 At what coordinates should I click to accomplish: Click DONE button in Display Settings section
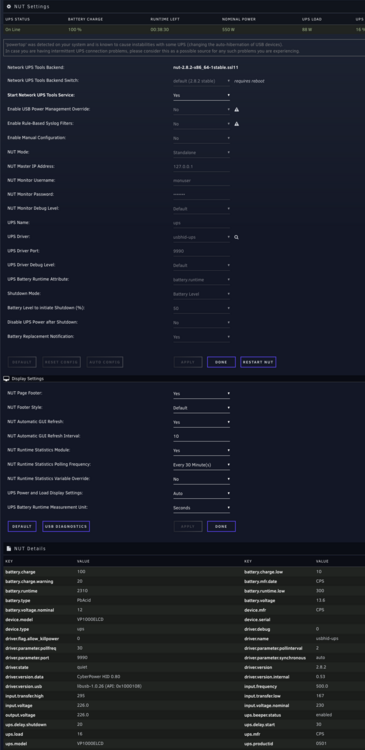point(221,527)
